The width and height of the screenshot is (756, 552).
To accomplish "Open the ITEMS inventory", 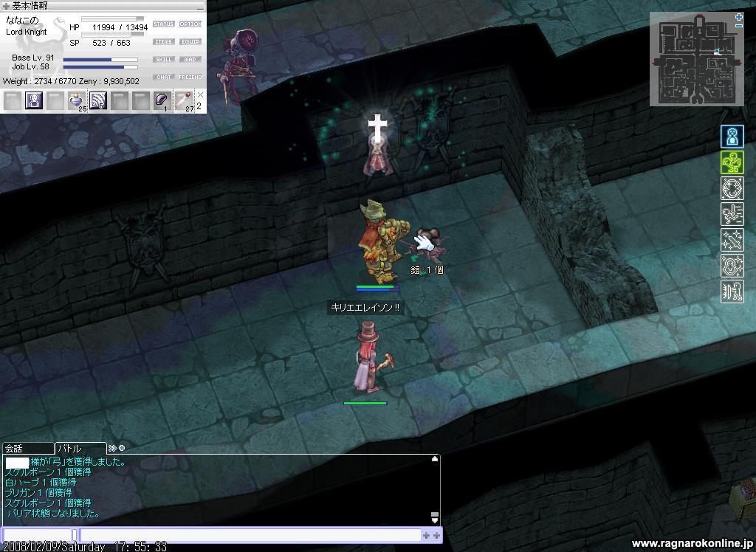I will 163,42.
